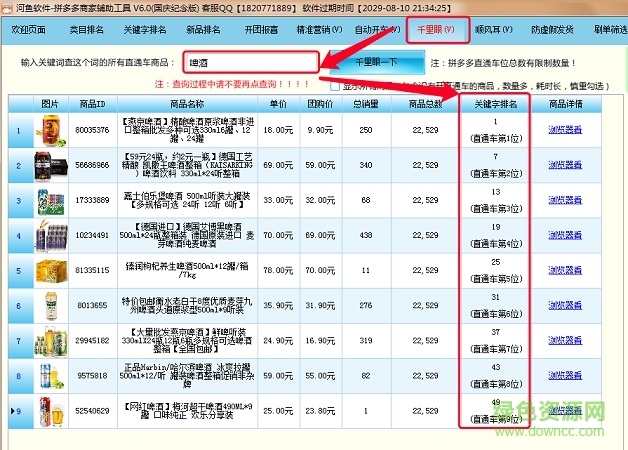The width and height of the screenshot is (628, 450).
Task: Select the product image of item 17333689
Action: click(x=50, y=200)
